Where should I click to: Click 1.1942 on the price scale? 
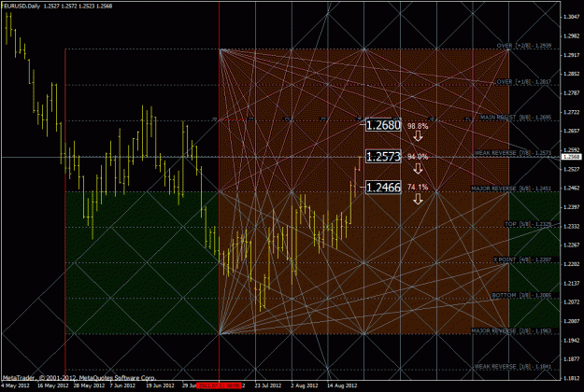(x=572, y=340)
